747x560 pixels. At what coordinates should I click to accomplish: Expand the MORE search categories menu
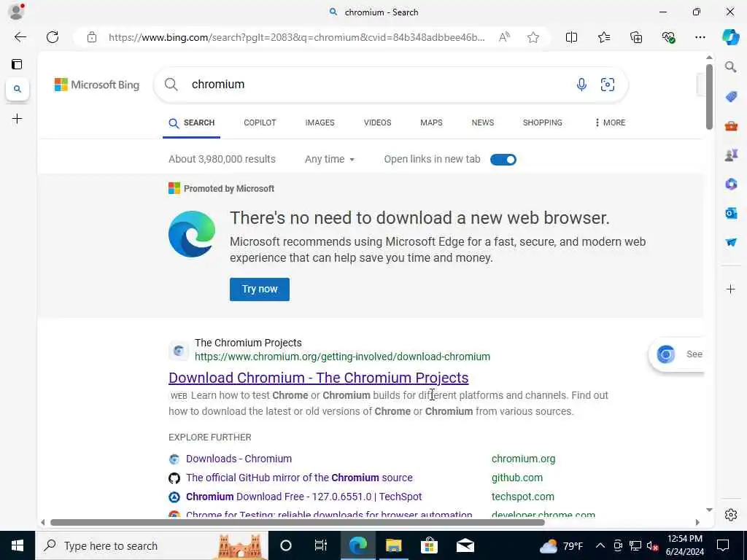pos(610,122)
